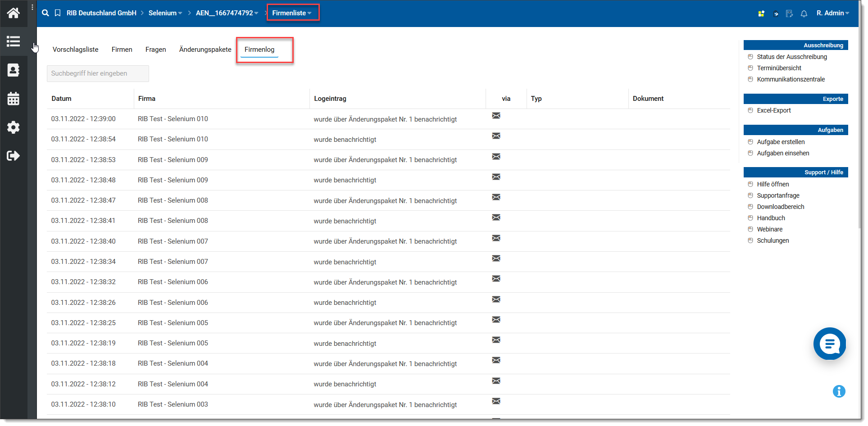
Task: Open Terminübersicht link
Action: [x=779, y=68]
